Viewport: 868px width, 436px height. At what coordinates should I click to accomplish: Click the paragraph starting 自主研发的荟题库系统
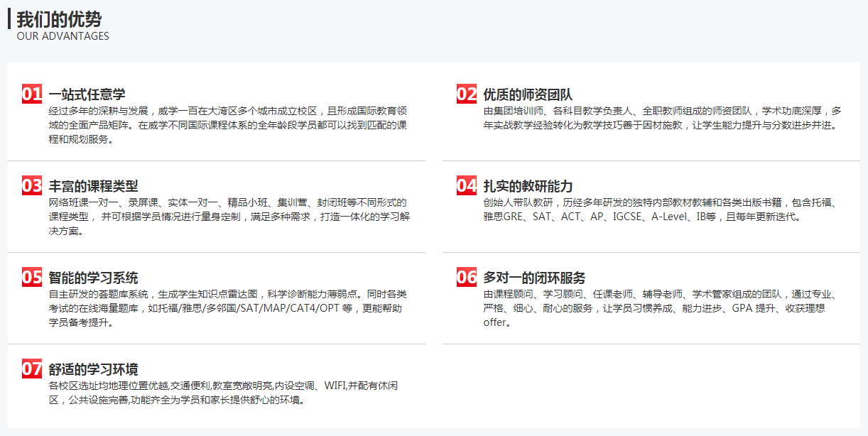pyautogui.click(x=227, y=308)
